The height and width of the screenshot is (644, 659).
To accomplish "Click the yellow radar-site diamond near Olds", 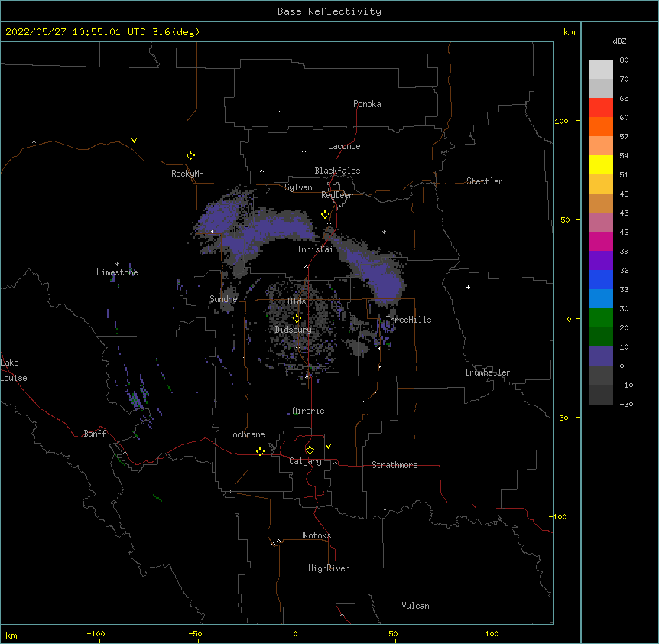I will coord(297,318).
